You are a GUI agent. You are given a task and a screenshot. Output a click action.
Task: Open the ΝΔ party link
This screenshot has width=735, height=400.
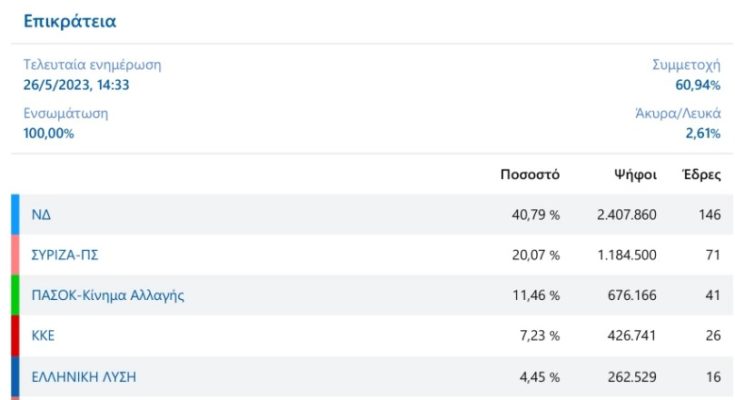42,214
